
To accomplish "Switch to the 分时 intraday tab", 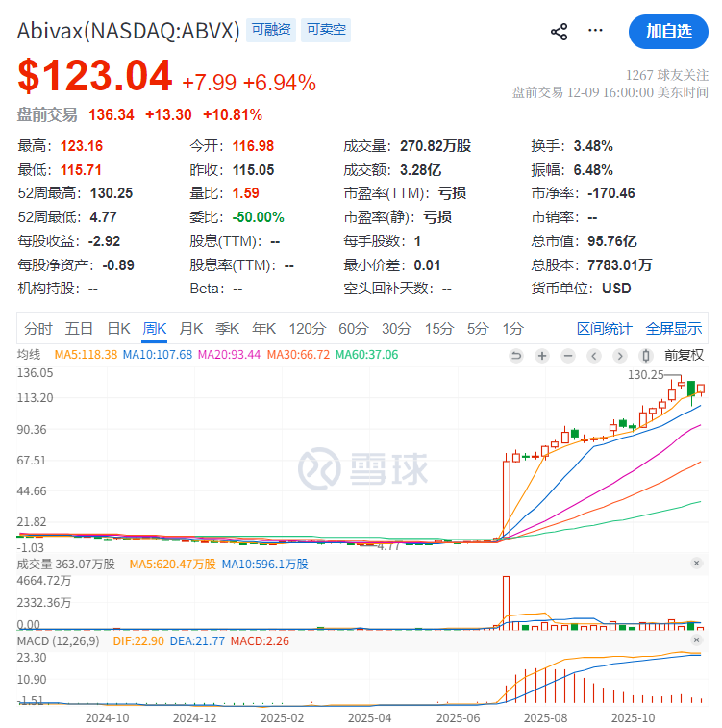I will [38, 328].
